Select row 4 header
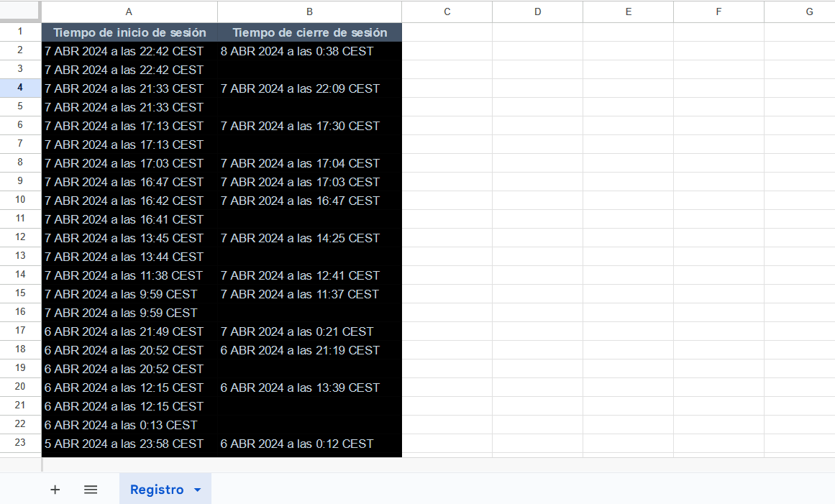The height and width of the screenshot is (504, 835). point(20,88)
